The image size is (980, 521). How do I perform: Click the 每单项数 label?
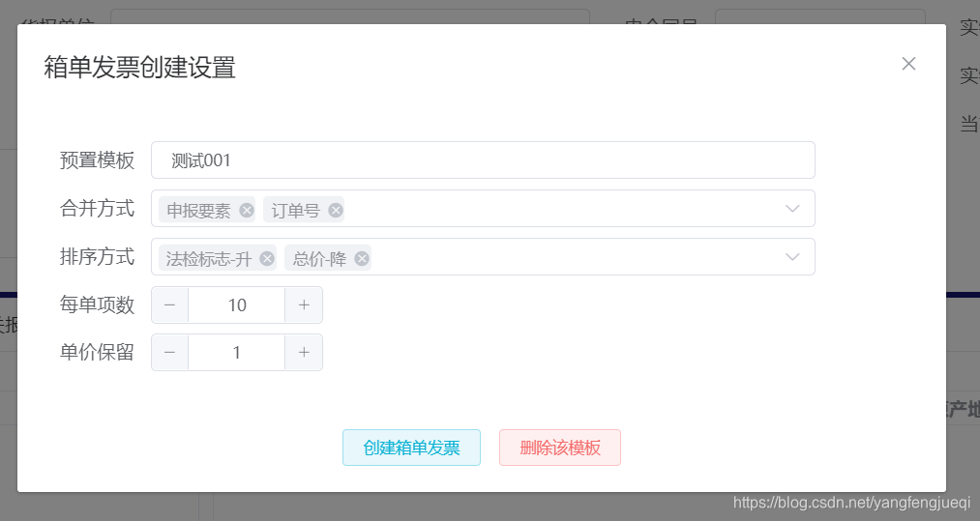(97, 304)
